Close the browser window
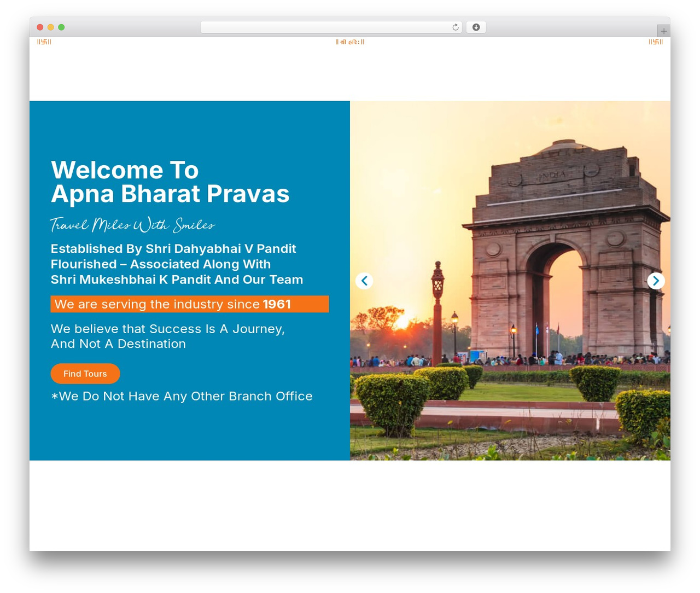The width and height of the screenshot is (700, 593). point(40,27)
